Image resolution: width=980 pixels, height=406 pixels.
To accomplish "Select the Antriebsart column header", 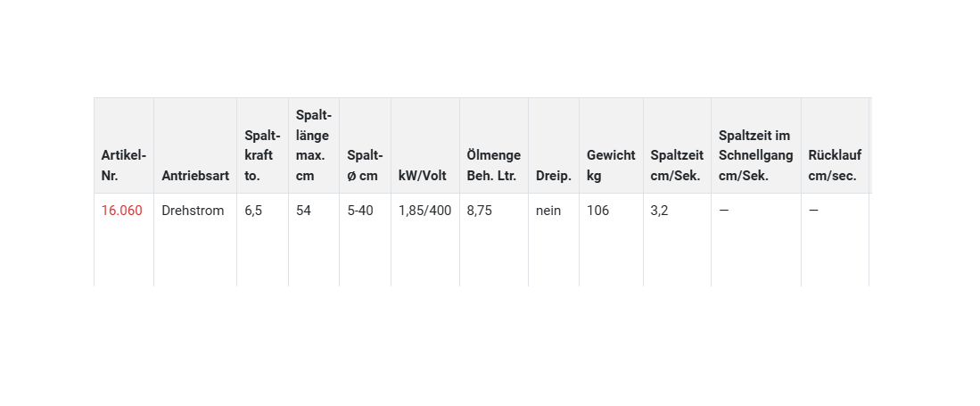I will 195,176.
